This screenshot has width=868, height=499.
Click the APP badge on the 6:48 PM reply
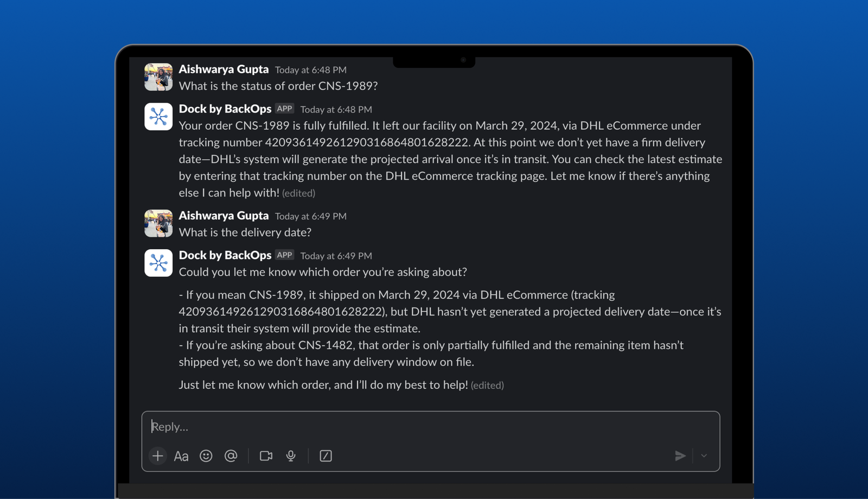tap(284, 109)
